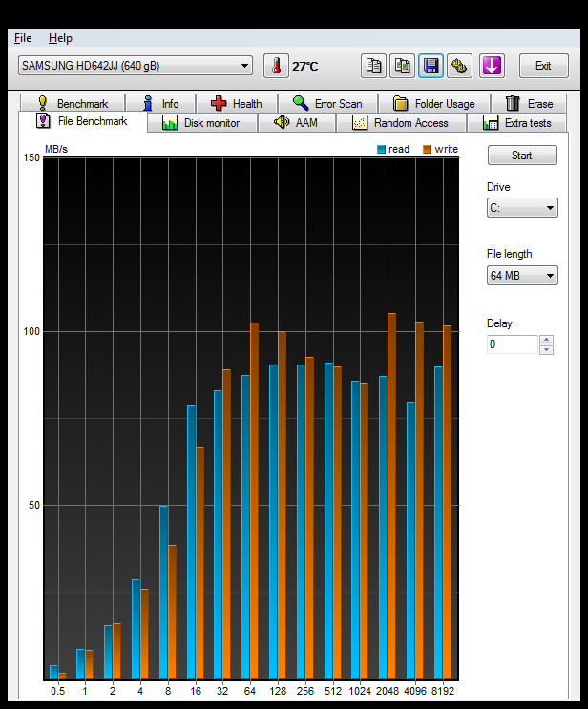Viewport: 588px width, 709px height.
Task: Click the save screenshot floppy disk icon
Action: [x=430, y=66]
